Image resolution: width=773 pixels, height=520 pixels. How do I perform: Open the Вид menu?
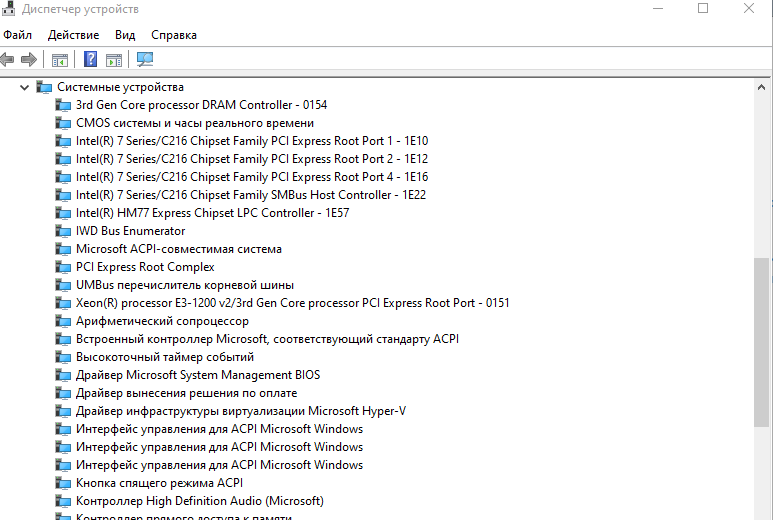click(125, 35)
